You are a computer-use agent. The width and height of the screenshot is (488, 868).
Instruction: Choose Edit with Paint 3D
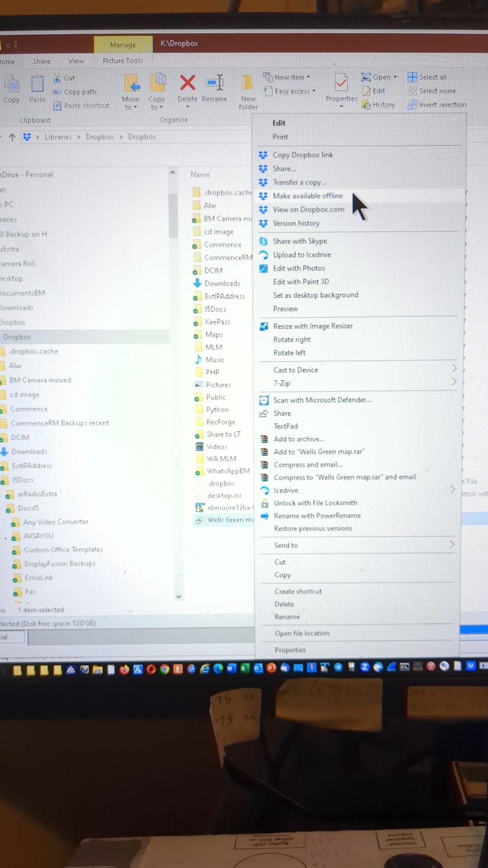[x=301, y=282]
